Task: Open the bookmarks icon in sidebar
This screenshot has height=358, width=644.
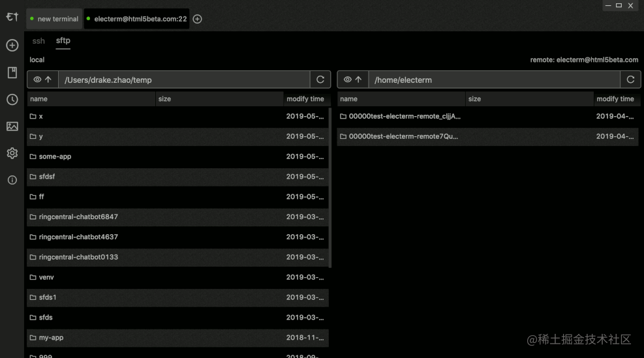Action: 12,72
